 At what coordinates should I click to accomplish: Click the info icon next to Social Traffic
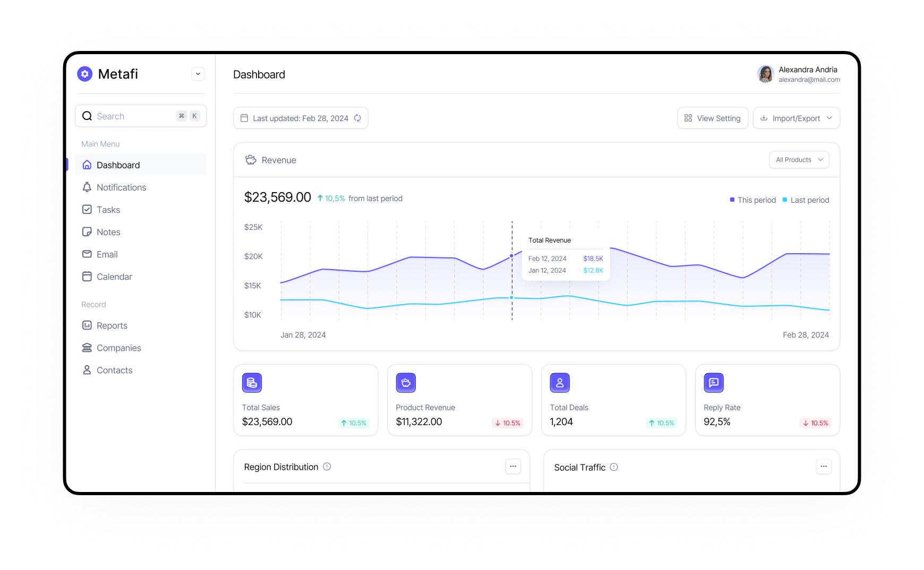(614, 467)
